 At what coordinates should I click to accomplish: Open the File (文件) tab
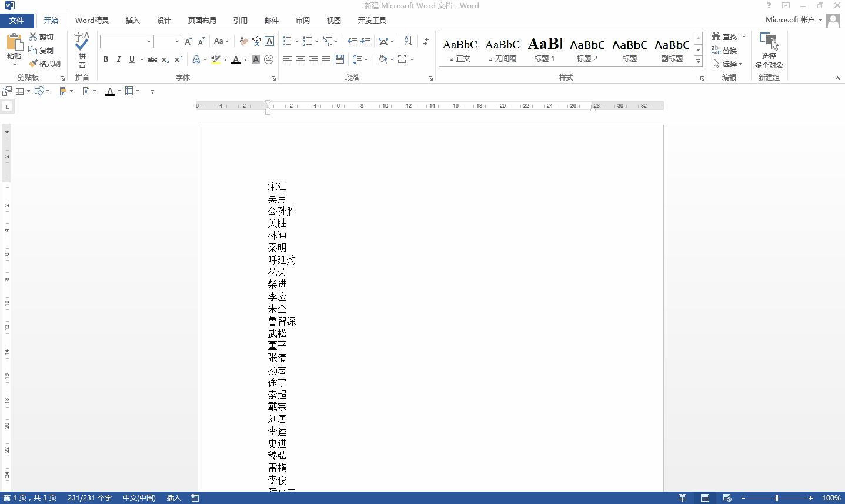click(x=16, y=20)
